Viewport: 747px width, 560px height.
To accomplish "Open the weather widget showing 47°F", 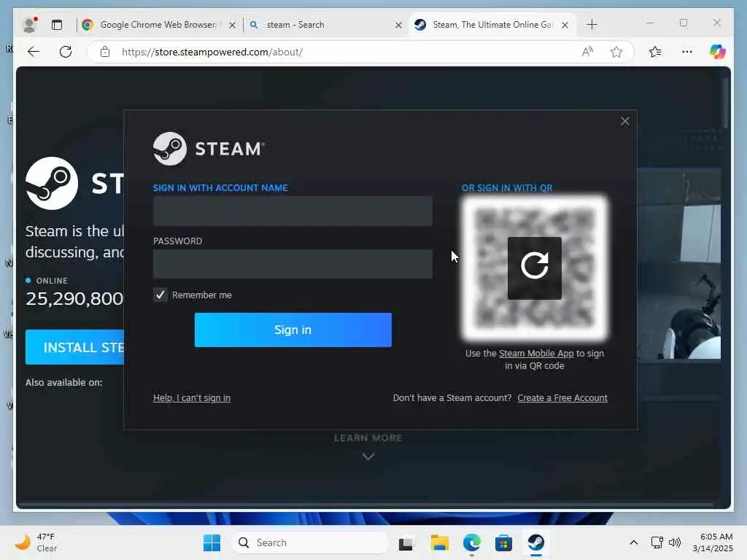I will point(36,542).
